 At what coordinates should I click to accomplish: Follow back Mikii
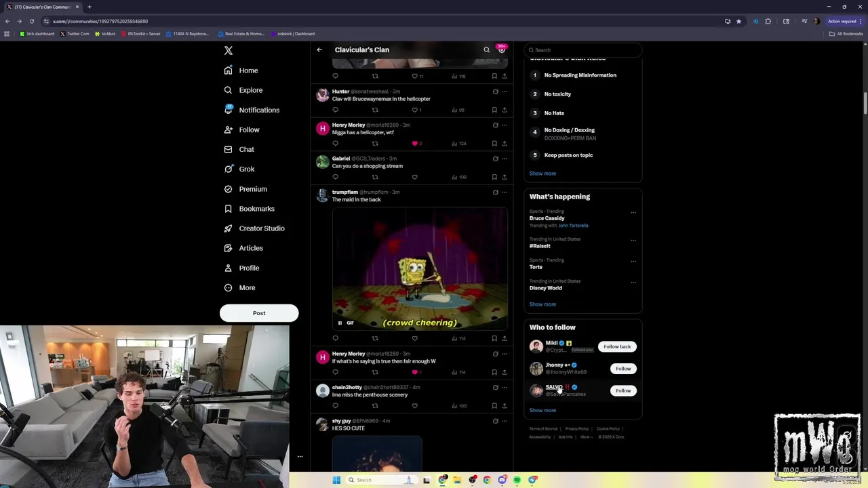tap(617, 346)
